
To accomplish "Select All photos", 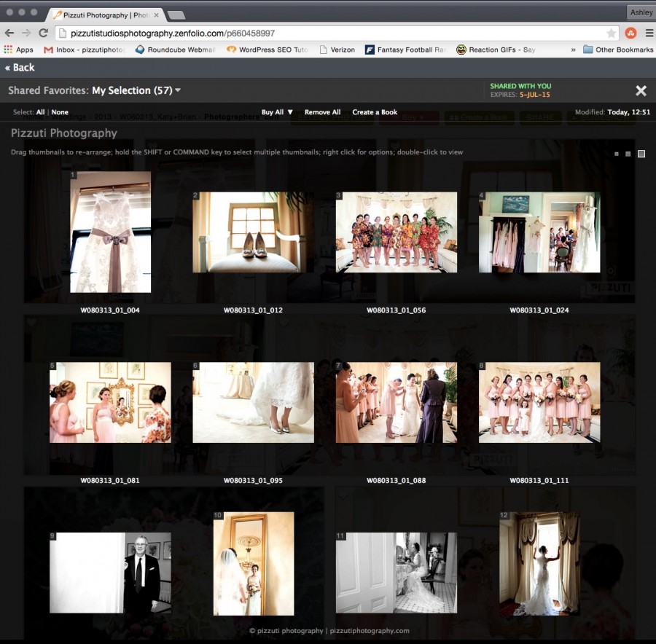I will click(x=40, y=112).
